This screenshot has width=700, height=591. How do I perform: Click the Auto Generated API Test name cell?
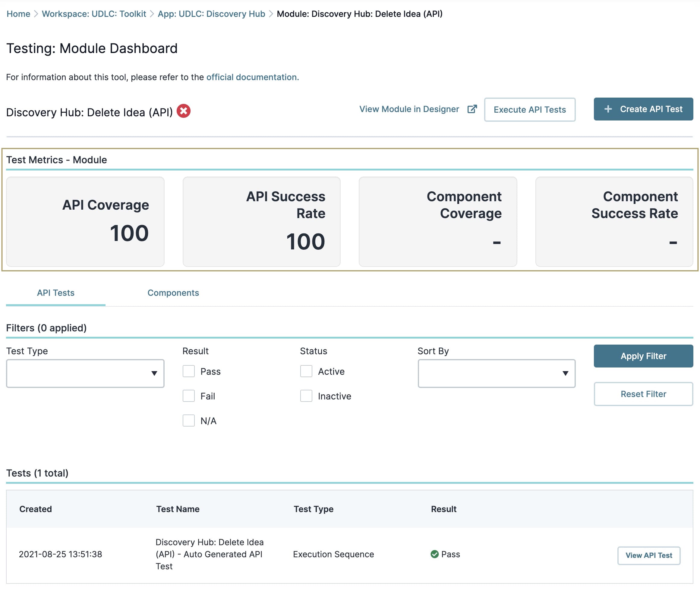coord(210,554)
